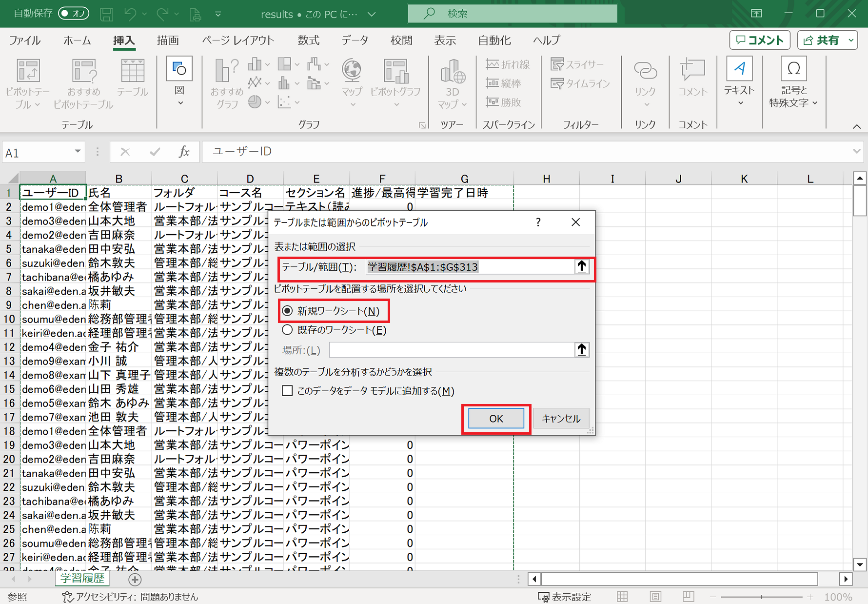Switch to page layout view icon

[655, 597]
